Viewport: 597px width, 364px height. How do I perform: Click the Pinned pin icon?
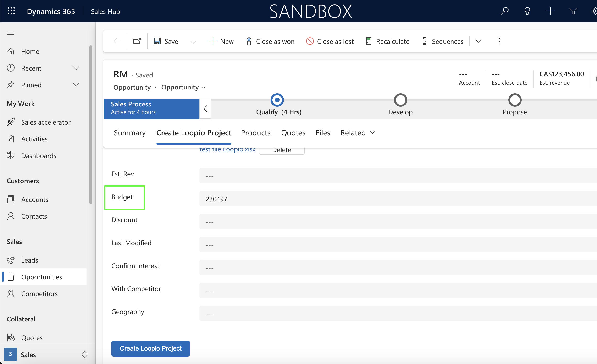[11, 85]
